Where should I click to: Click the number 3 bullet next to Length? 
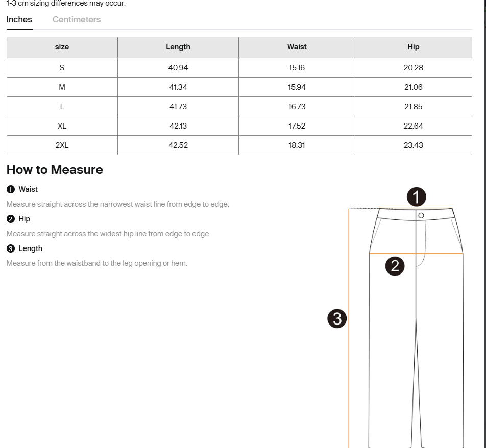tap(11, 248)
